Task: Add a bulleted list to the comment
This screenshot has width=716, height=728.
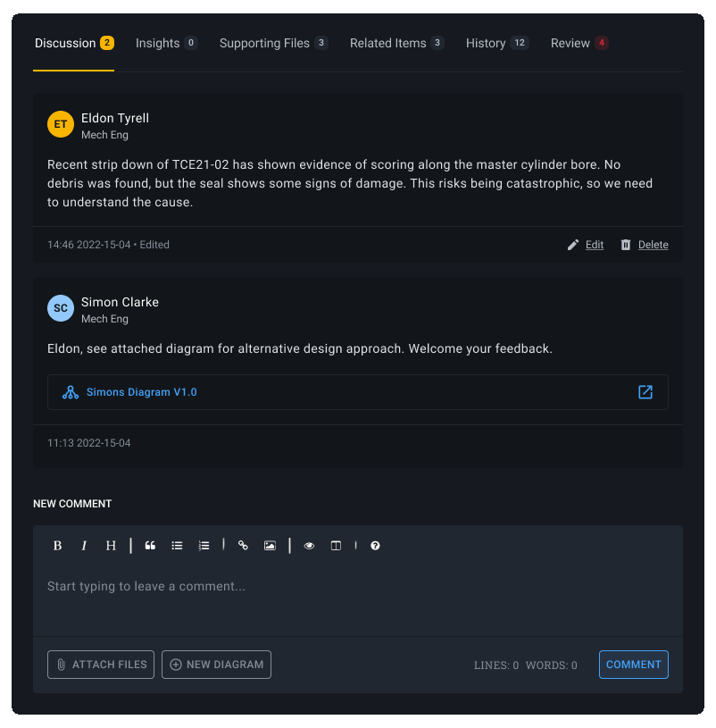Action: (177, 546)
